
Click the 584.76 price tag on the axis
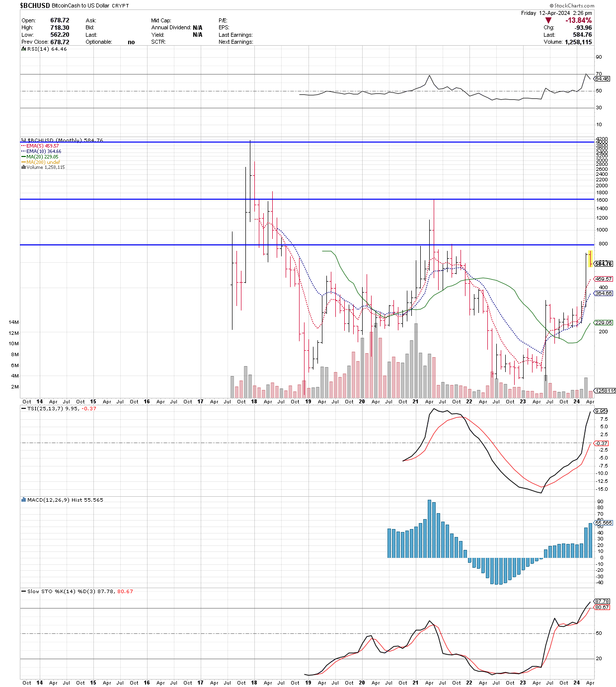coord(604,264)
